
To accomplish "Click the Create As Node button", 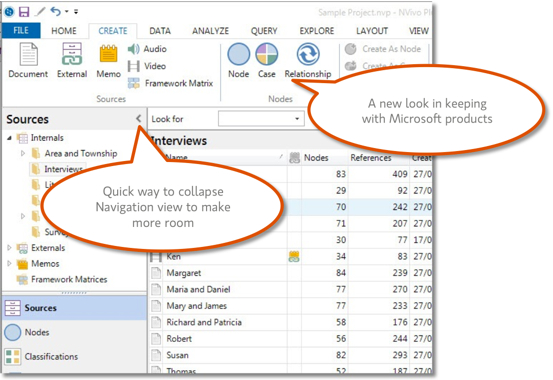I will (x=383, y=49).
